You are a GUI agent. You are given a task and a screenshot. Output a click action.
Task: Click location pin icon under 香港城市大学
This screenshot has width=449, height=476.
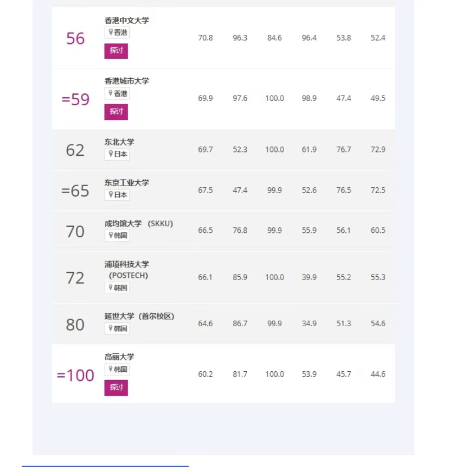111,93
